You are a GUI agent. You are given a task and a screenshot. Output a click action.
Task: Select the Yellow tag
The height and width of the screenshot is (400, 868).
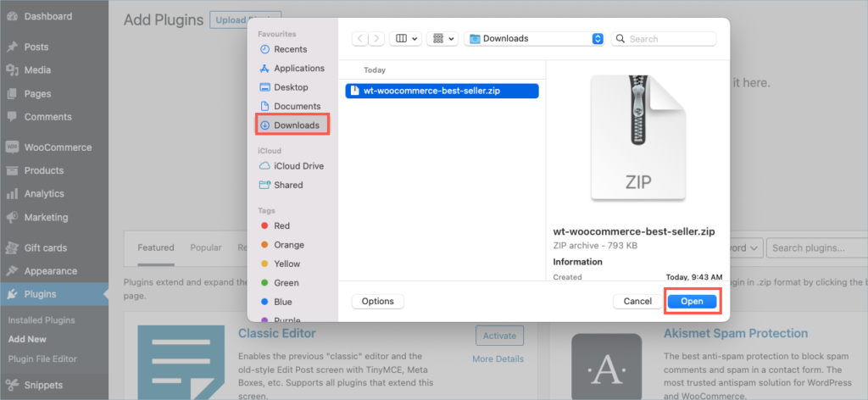click(280, 264)
